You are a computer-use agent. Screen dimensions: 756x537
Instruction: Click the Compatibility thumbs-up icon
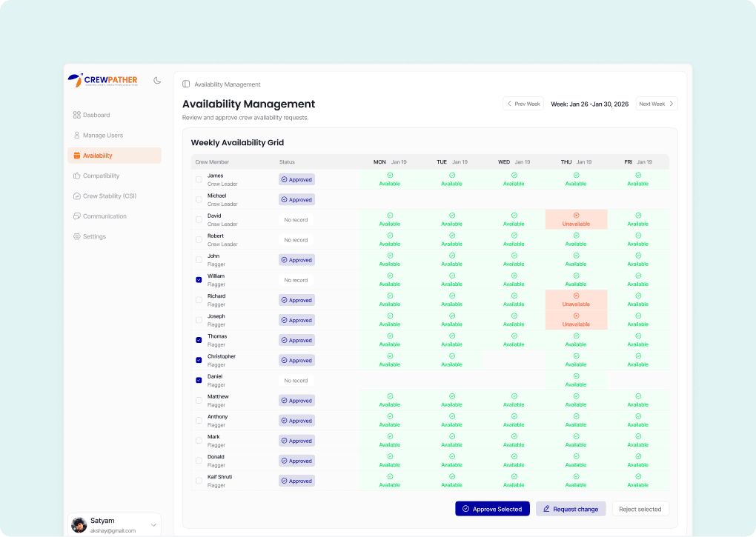[x=77, y=176]
